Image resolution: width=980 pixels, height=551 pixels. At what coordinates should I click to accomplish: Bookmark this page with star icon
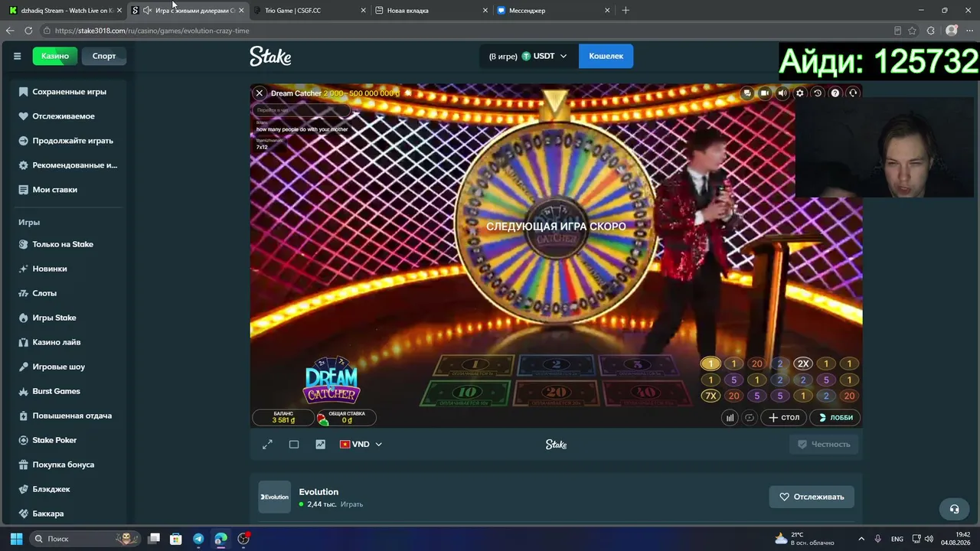point(912,31)
